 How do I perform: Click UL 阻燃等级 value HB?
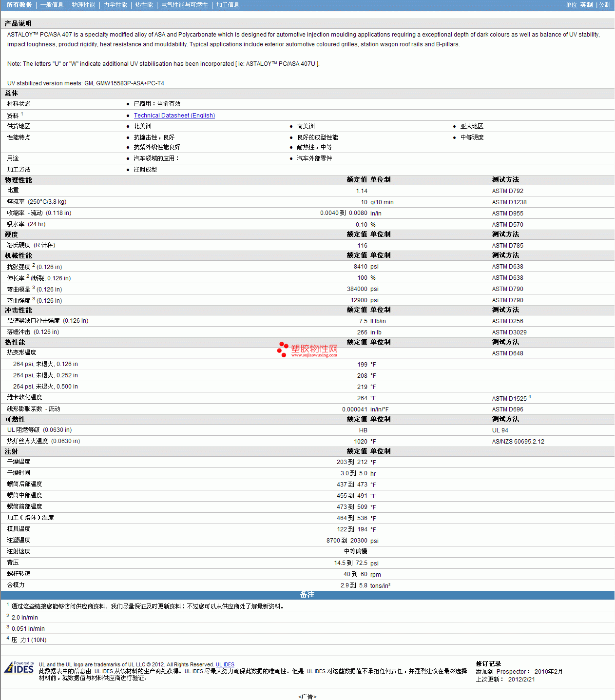[x=363, y=430]
